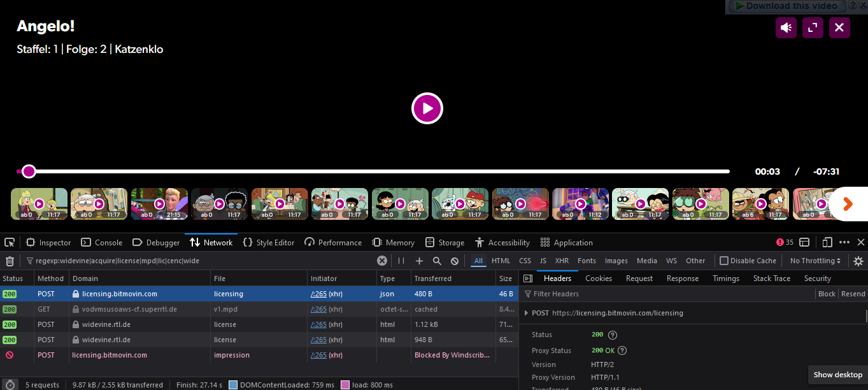Click the Resend button
This screenshot has width=868, height=390.
click(853, 294)
